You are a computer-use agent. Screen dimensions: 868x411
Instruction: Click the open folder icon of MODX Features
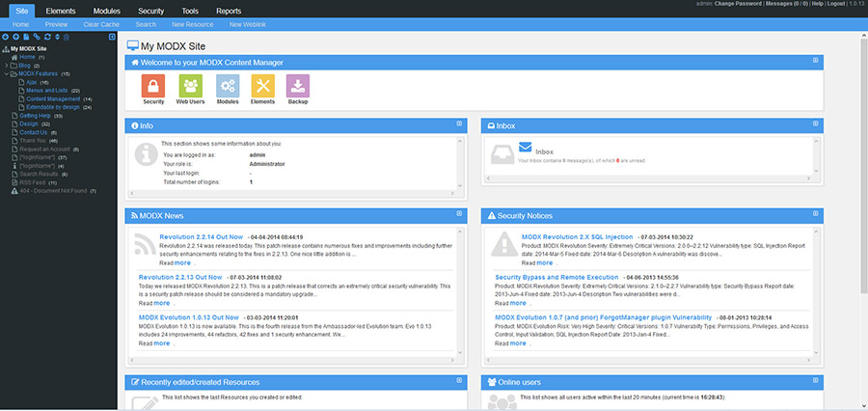point(14,73)
